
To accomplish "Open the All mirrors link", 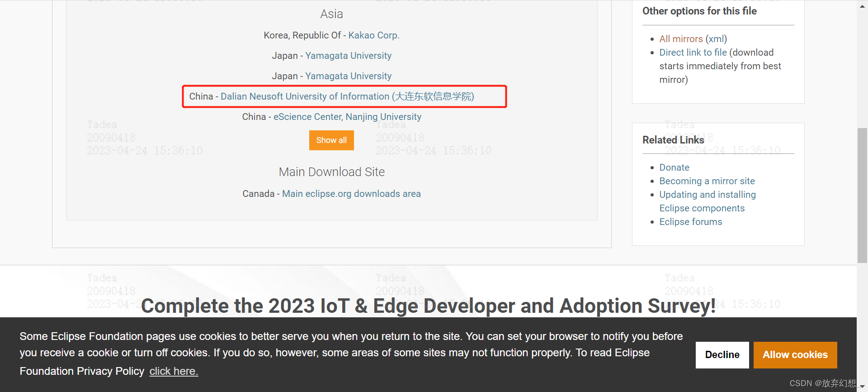I will pyautogui.click(x=681, y=39).
